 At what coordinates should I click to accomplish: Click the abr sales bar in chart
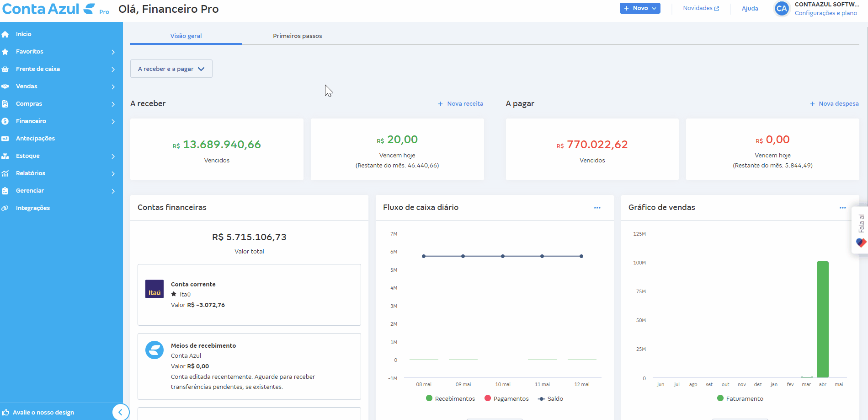[823, 319]
